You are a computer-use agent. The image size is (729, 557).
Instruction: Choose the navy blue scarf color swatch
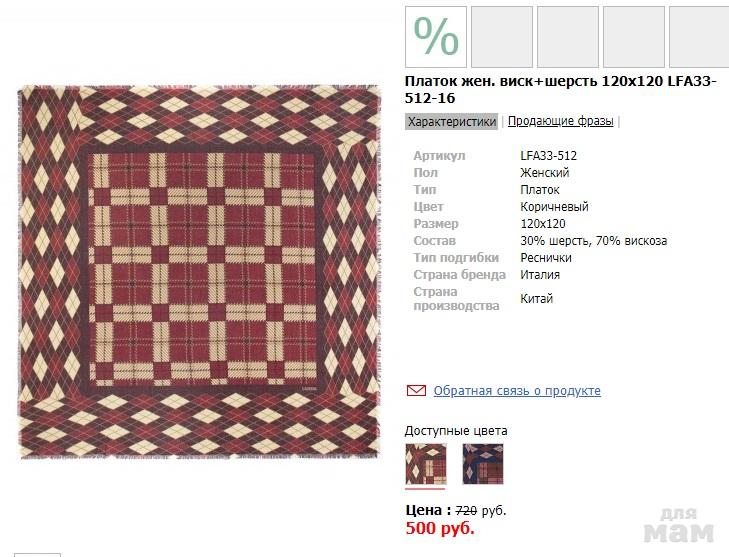(x=483, y=464)
